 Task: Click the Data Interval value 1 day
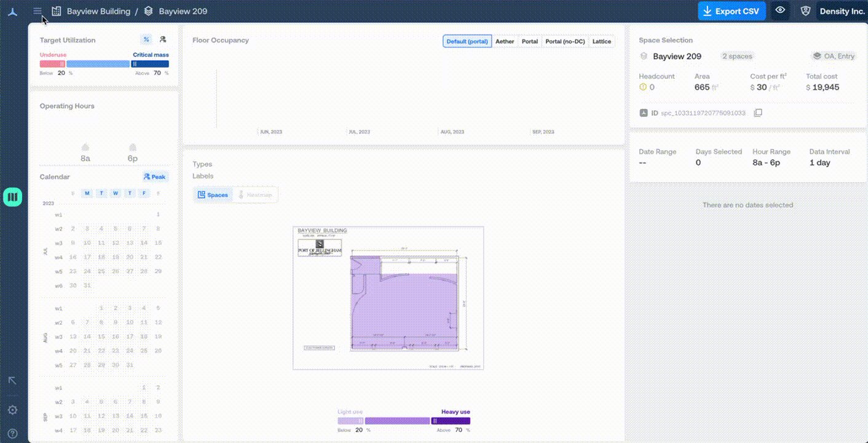[819, 162]
